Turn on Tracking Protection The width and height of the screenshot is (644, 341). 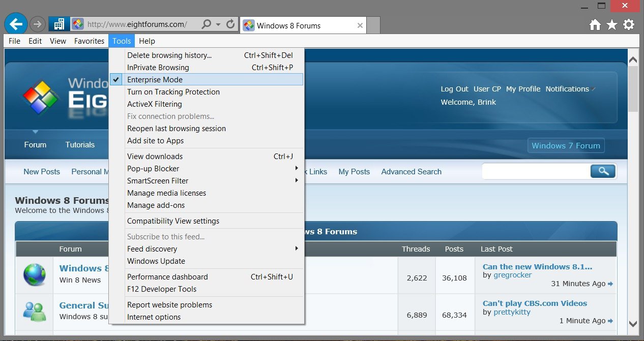(173, 92)
